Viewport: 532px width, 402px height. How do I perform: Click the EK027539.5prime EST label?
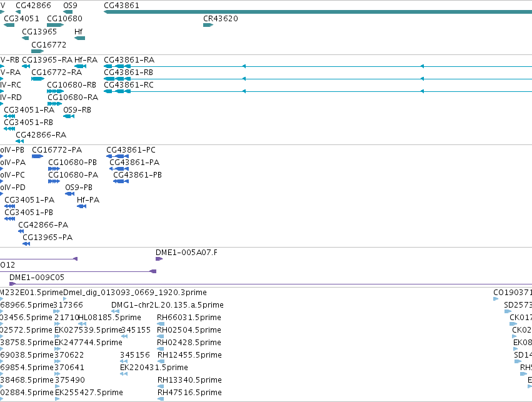tap(88, 331)
